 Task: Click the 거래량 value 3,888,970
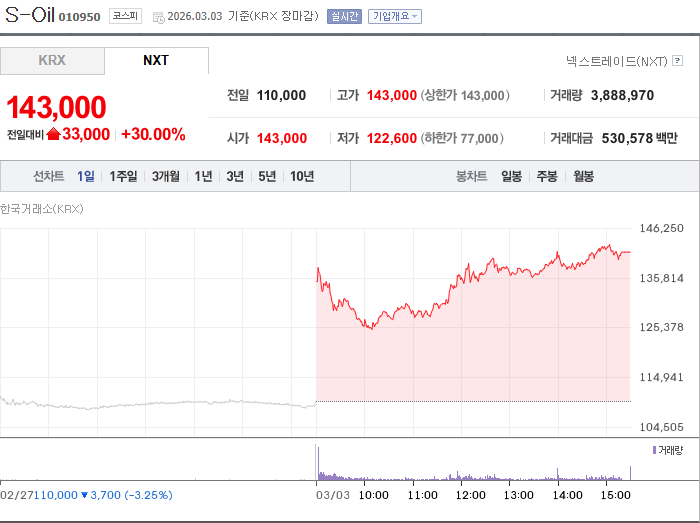[622, 95]
